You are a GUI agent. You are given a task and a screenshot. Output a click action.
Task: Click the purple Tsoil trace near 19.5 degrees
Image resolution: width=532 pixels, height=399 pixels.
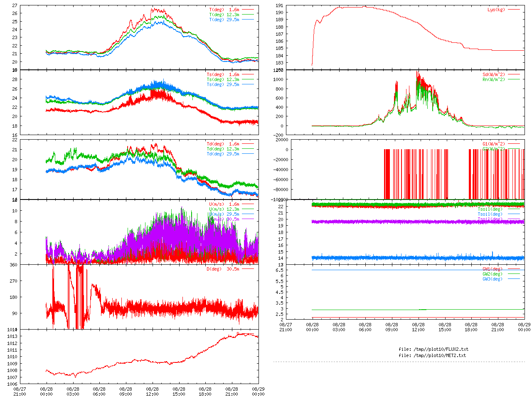416,222
